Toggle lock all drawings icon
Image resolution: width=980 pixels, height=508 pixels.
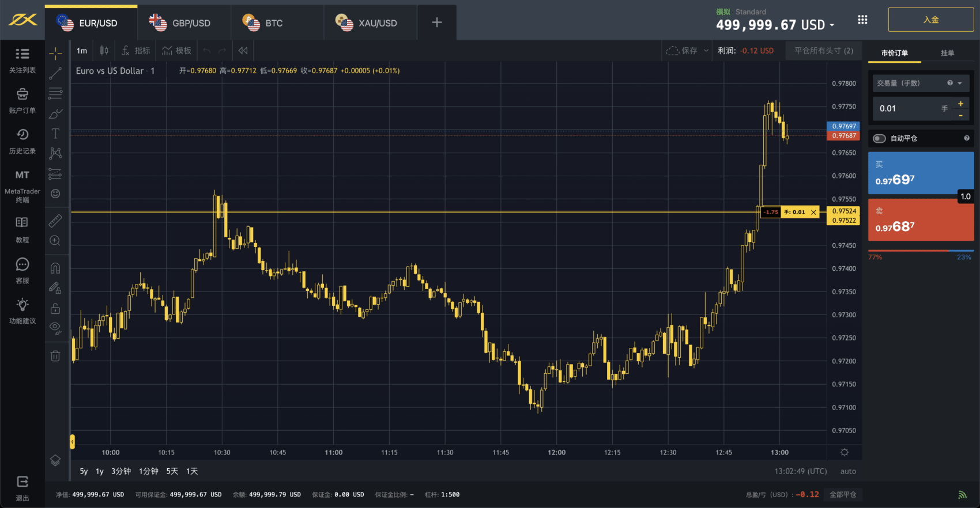(x=55, y=309)
